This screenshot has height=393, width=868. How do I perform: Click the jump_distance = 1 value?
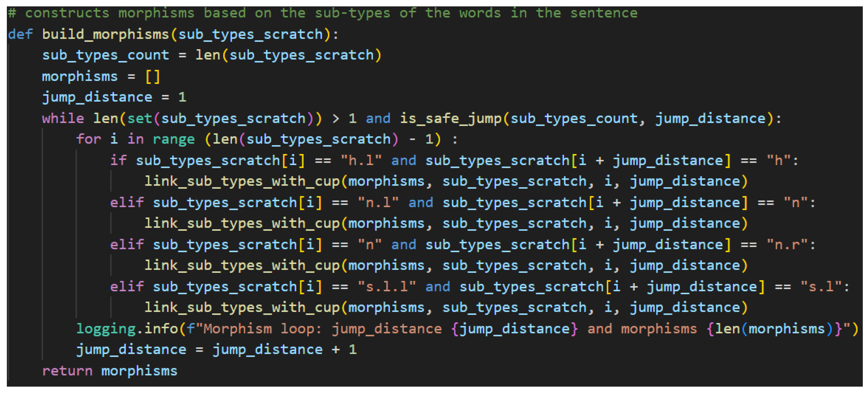coord(182,97)
